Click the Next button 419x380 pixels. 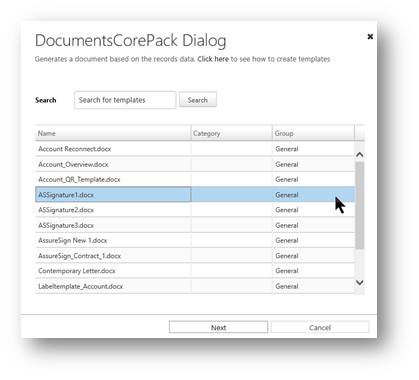(x=218, y=327)
